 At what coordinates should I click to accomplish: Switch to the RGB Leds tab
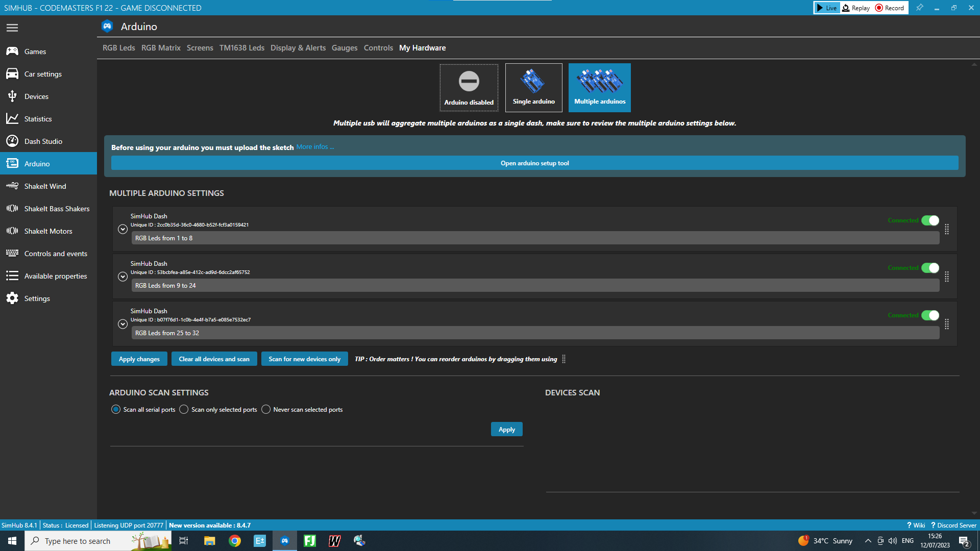pyautogui.click(x=118, y=48)
